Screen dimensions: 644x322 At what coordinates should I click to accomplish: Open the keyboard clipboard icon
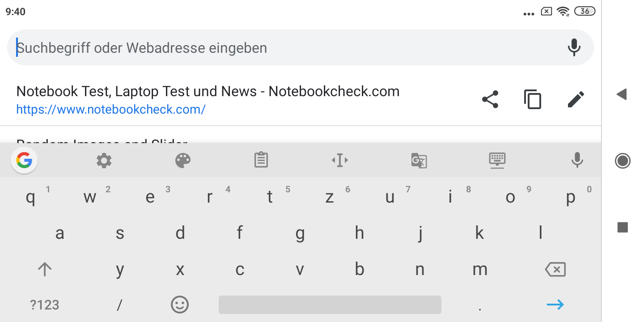tap(261, 160)
